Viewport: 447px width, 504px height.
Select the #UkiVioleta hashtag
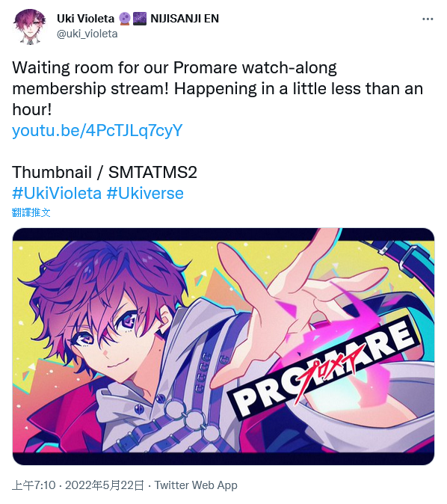(x=57, y=193)
